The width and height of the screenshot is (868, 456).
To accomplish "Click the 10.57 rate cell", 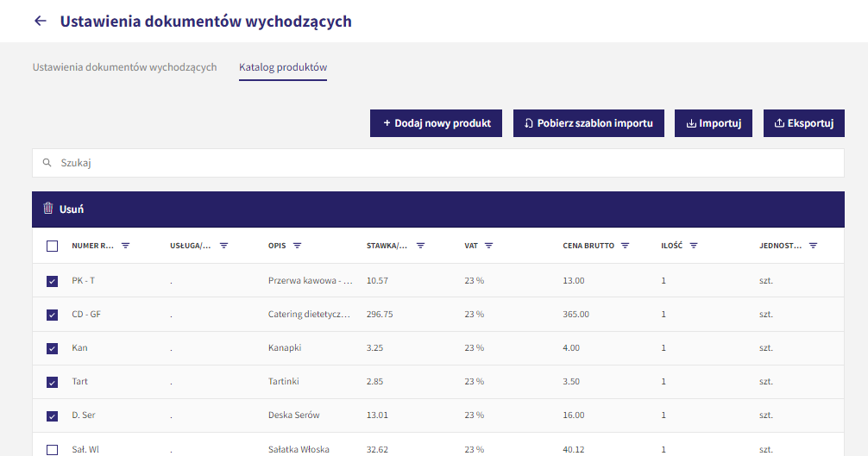I will click(378, 280).
